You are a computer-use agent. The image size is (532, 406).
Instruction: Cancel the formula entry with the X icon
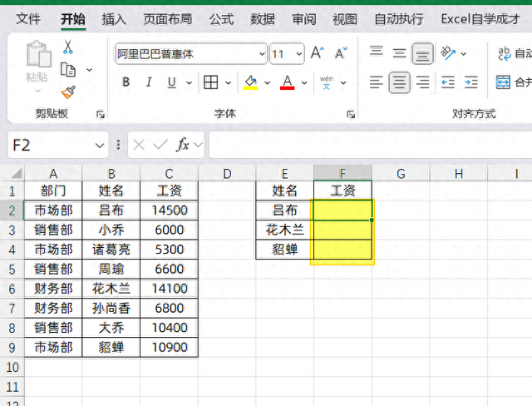[x=139, y=145]
